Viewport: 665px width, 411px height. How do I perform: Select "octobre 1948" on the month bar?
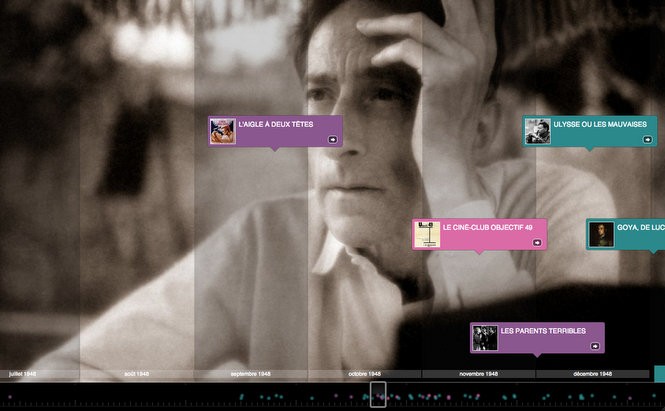364,374
